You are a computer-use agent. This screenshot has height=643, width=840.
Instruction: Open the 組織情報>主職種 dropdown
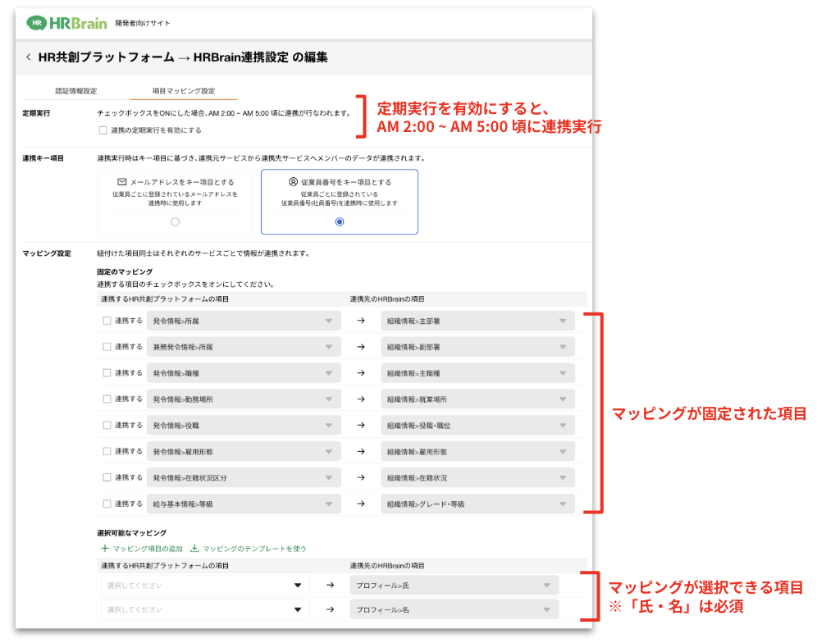478,373
